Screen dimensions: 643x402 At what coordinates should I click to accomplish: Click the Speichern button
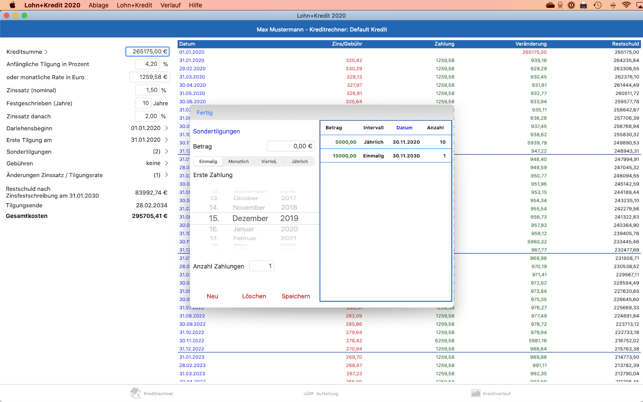[x=296, y=296]
